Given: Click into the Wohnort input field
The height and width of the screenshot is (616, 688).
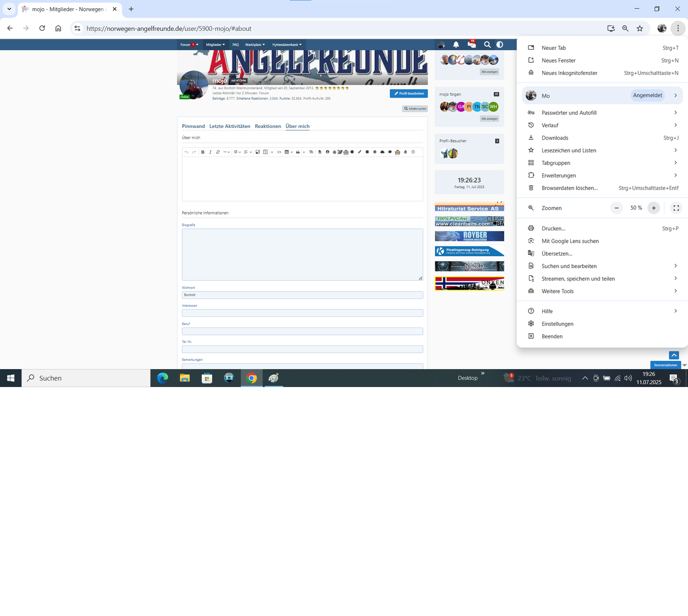Looking at the screenshot, I should point(302,295).
